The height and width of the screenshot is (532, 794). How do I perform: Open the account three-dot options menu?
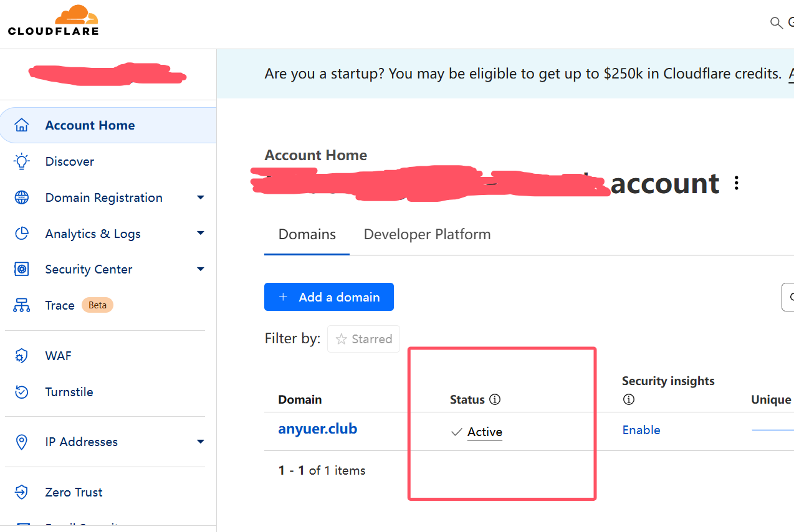[x=737, y=183]
